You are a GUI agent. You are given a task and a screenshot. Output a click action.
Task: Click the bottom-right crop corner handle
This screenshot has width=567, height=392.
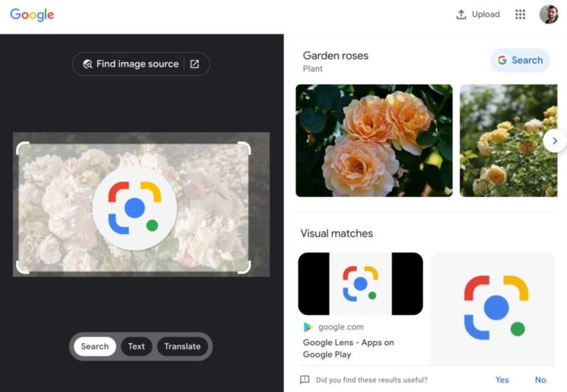pos(244,267)
